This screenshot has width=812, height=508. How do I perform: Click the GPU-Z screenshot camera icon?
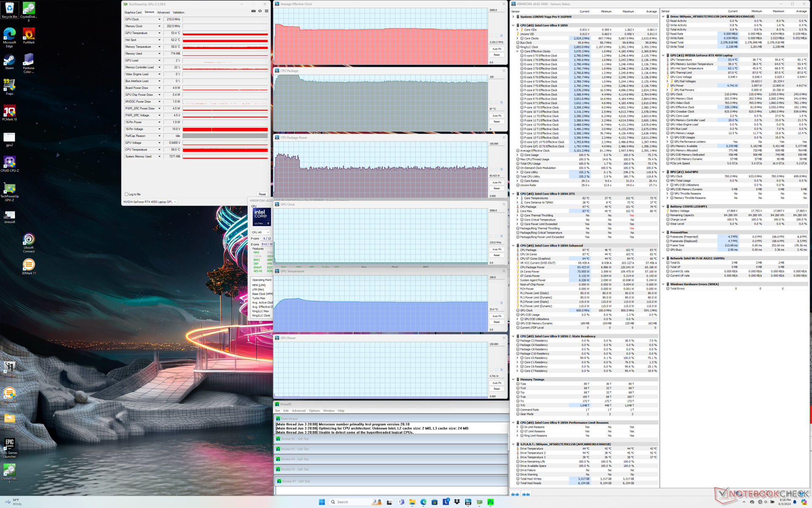253,11
